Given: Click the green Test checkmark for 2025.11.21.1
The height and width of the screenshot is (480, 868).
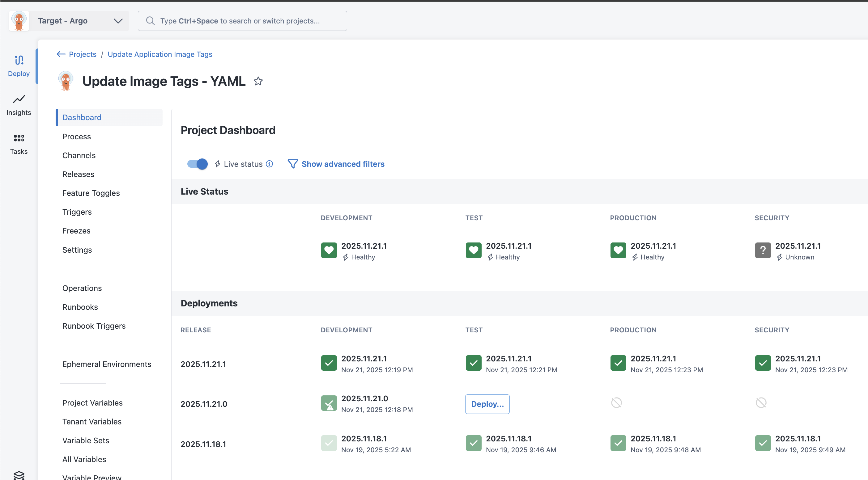Looking at the screenshot, I should pyautogui.click(x=474, y=363).
